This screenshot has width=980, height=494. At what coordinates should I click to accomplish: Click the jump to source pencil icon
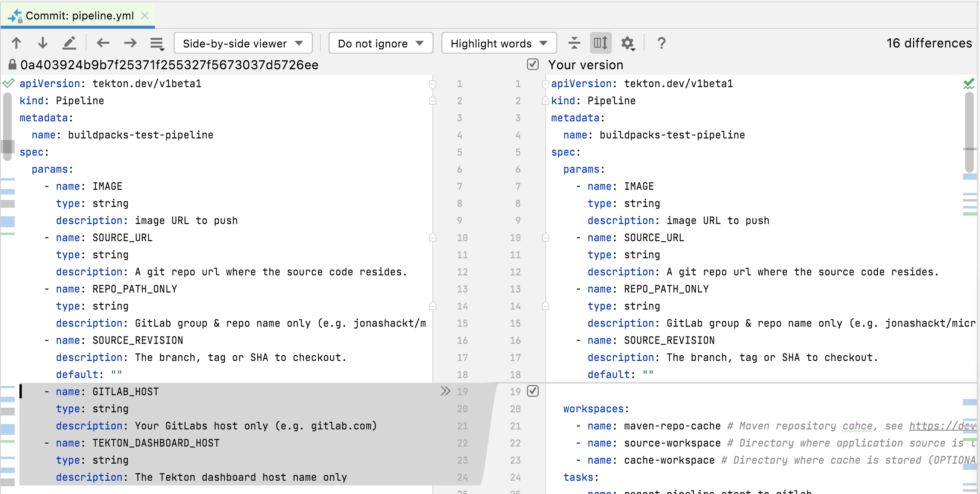[x=69, y=43]
